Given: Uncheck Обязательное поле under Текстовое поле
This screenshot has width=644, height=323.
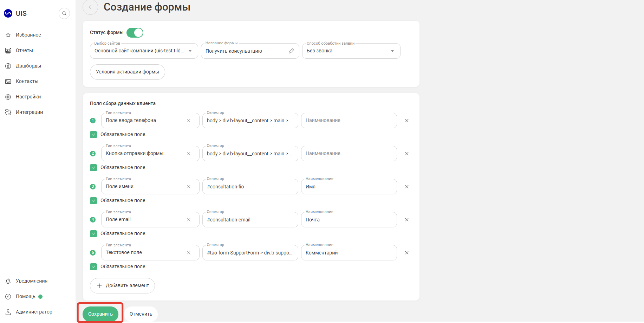Looking at the screenshot, I should tap(93, 267).
